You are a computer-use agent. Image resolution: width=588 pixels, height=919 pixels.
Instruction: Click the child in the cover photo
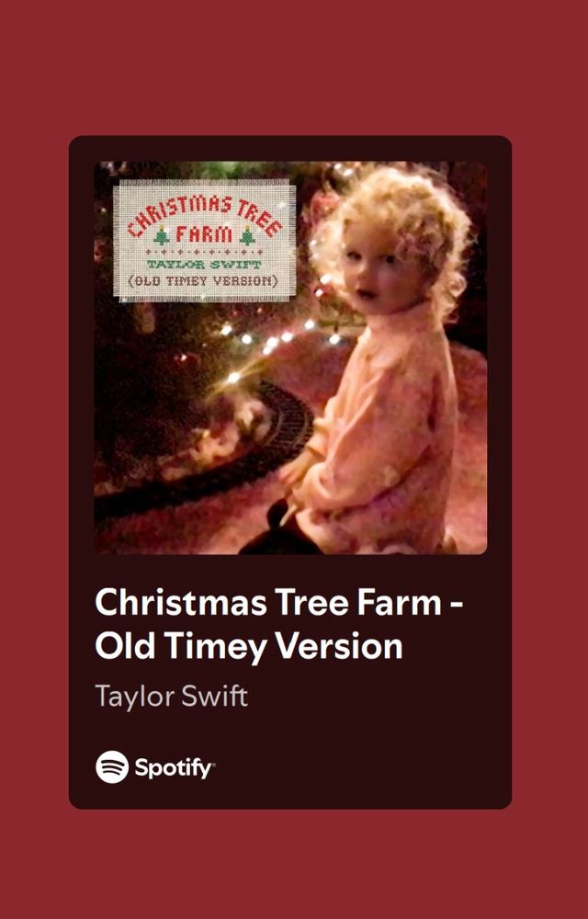point(375,357)
